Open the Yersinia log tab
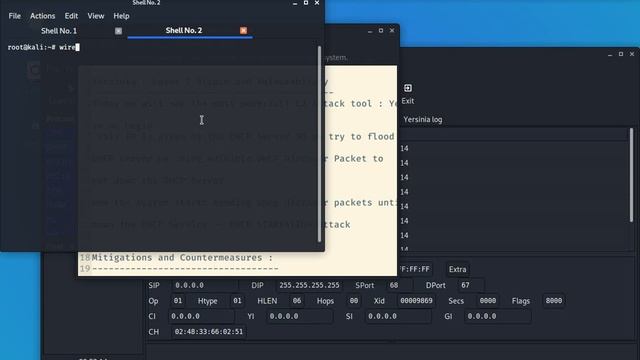The width and height of the screenshot is (640, 360). pyautogui.click(x=422, y=120)
